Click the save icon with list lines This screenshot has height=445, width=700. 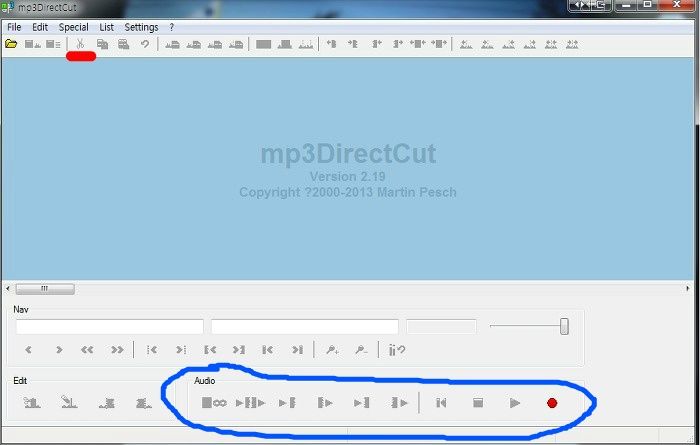tap(54, 44)
